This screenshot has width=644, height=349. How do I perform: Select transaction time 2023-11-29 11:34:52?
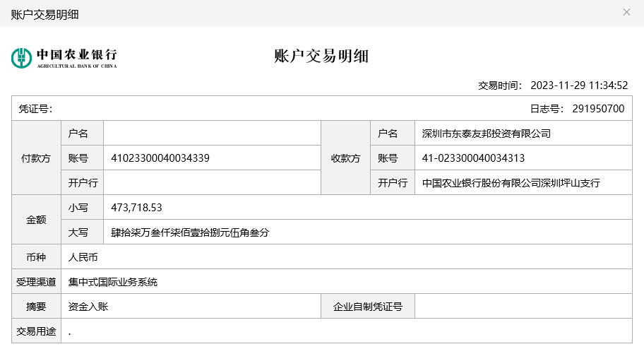[579, 85]
